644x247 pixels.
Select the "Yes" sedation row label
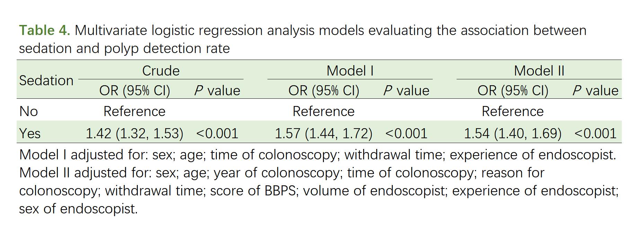pos(30,133)
